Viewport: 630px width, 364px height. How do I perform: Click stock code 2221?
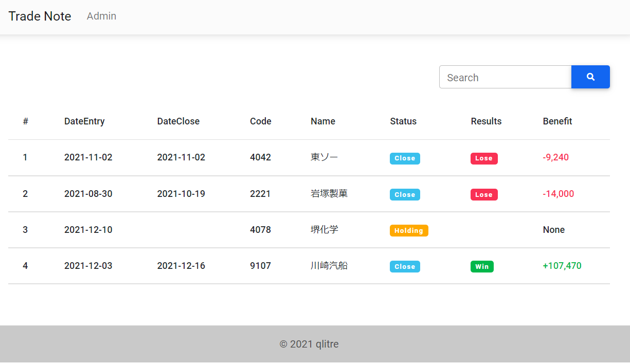[260, 194]
